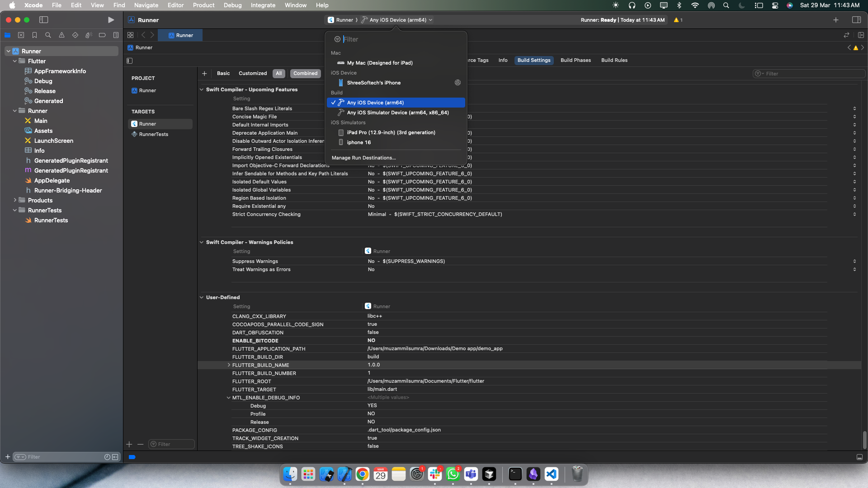Open the Issue navigator warning icon
This screenshot has height=488, width=868.
pyautogui.click(x=61, y=35)
